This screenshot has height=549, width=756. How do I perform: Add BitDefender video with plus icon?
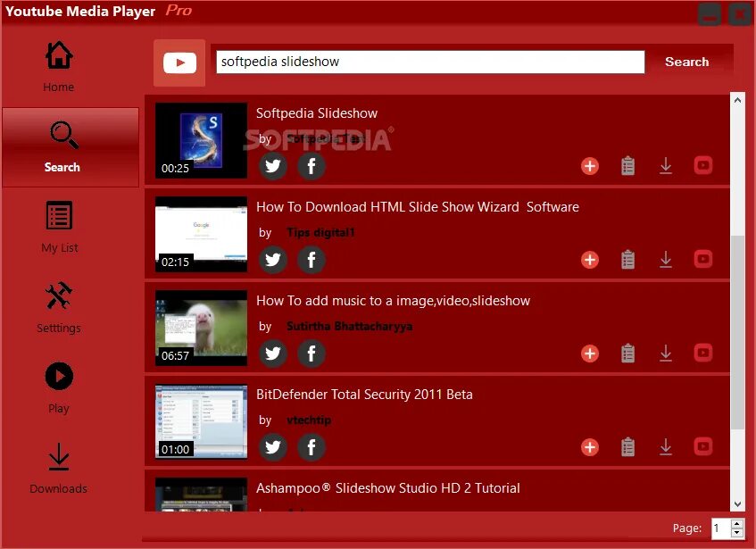[590, 447]
